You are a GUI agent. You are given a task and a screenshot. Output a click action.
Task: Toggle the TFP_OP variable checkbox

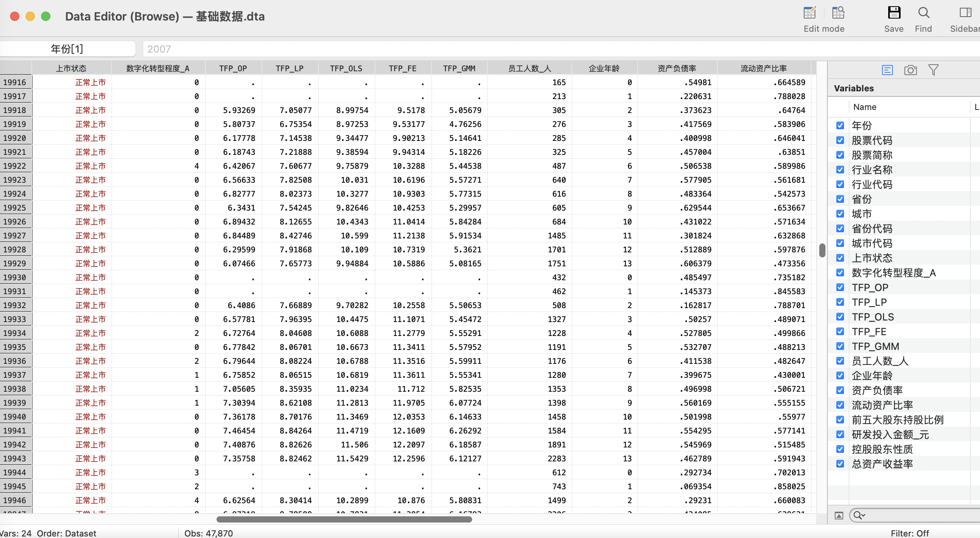click(x=840, y=287)
